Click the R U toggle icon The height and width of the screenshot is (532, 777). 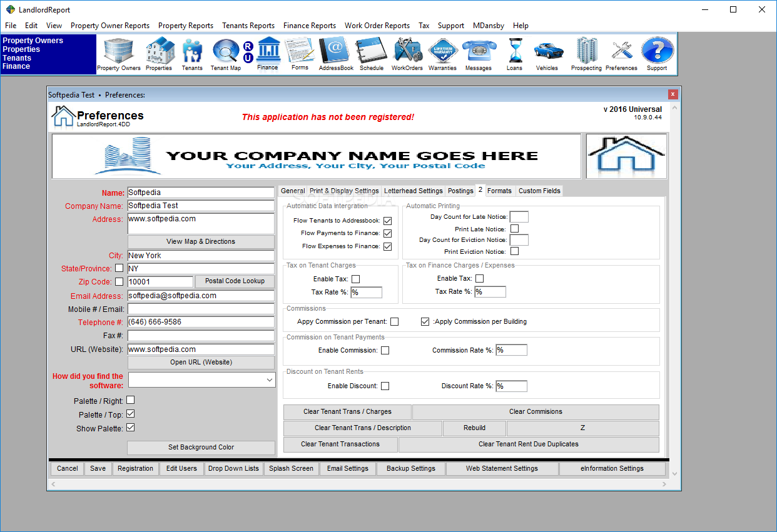click(248, 53)
